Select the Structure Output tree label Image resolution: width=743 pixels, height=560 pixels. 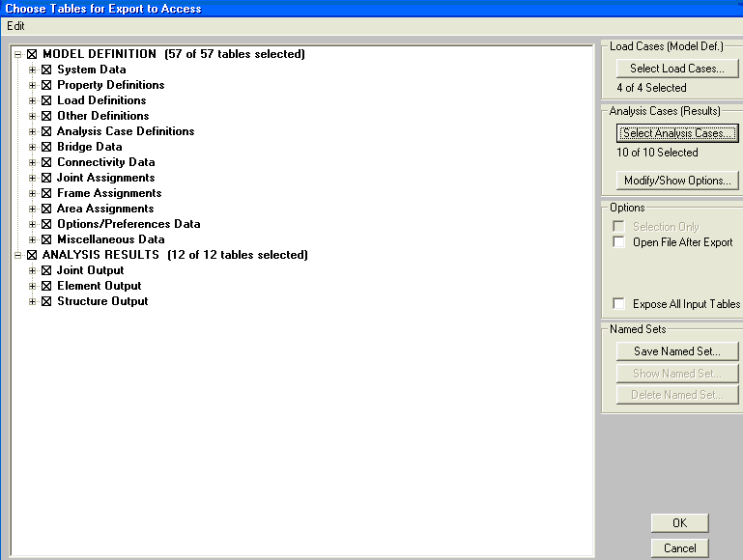tap(102, 301)
